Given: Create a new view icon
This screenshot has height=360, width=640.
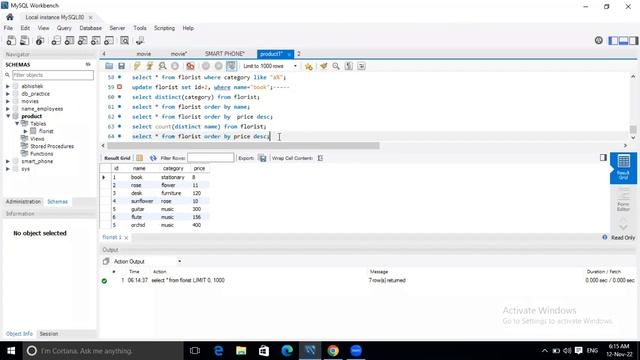Looking at the screenshot, I should pos(82,40).
